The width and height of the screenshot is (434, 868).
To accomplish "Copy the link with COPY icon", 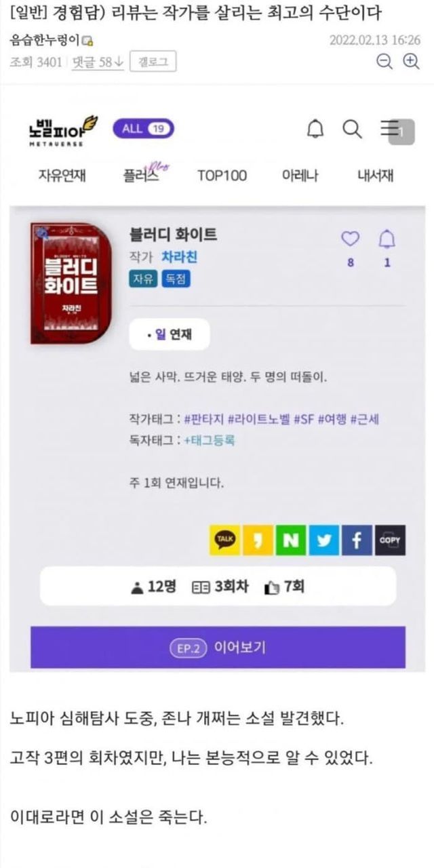I will 390,540.
